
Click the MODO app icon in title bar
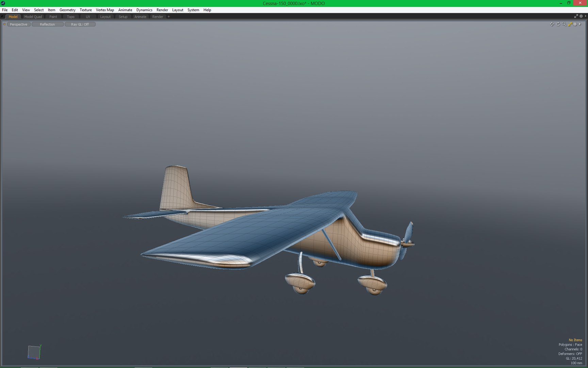click(3, 3)
